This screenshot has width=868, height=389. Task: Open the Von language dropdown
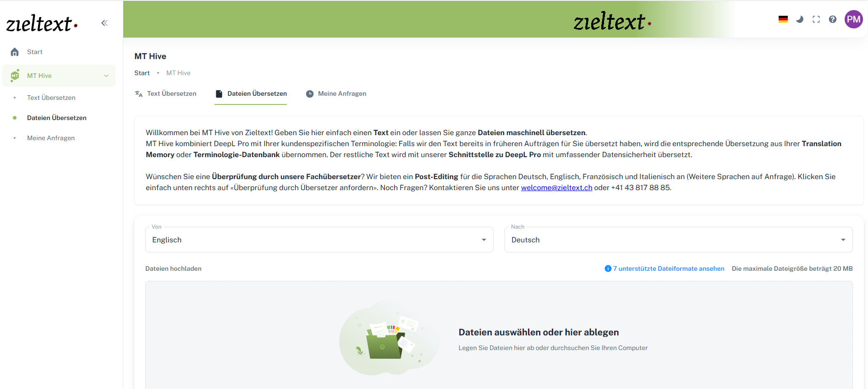pyautogui.click(x=319, y=240)
